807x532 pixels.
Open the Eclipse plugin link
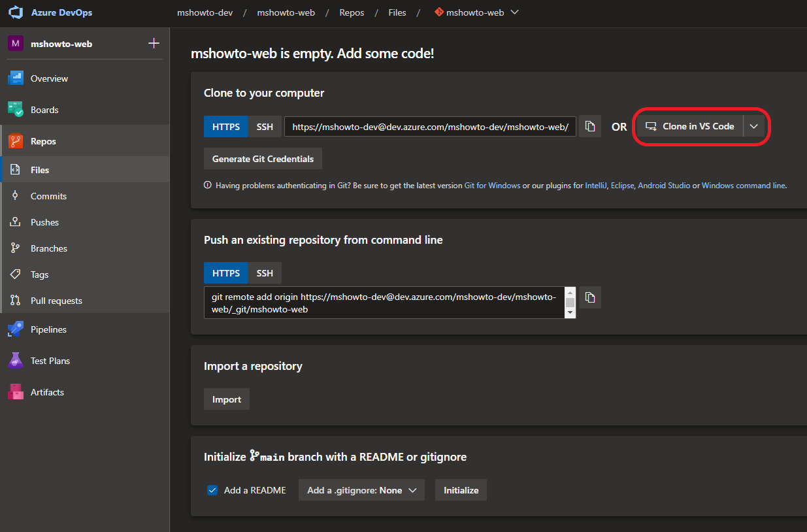tap(622, 186)
